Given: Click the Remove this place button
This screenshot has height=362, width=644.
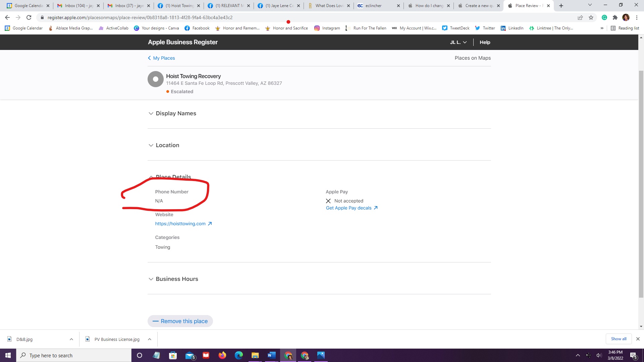Looking at the screenshot, I should point(180,321).
